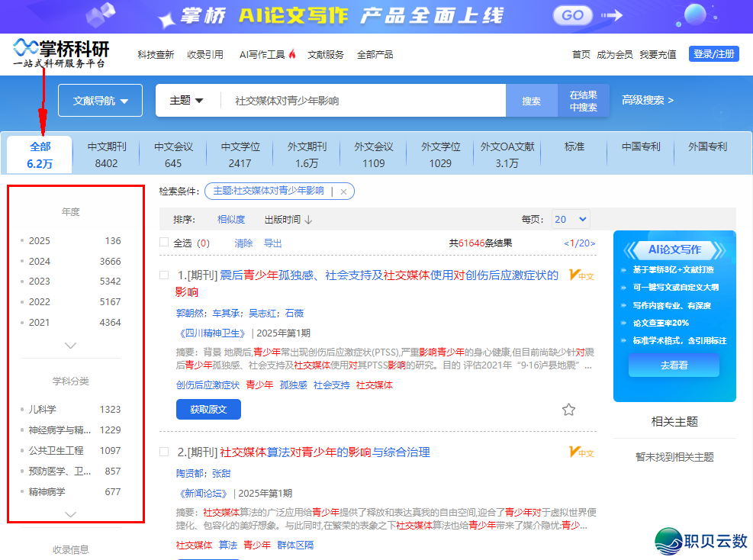The width and height of the screenshot is (753, 560).
Task: Switch to the 中文期刊 tab
Action: (x=107, y=154)
